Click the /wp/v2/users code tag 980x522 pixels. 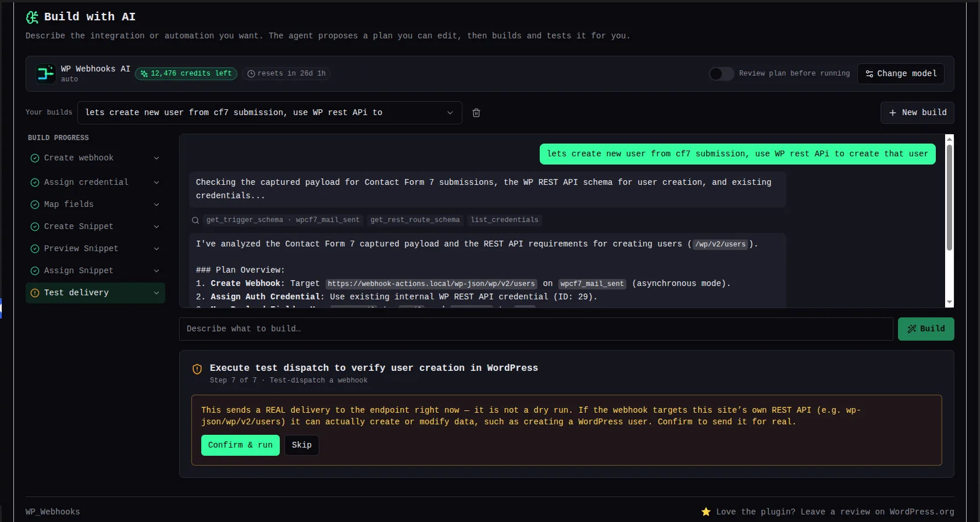tap(720, 245)
